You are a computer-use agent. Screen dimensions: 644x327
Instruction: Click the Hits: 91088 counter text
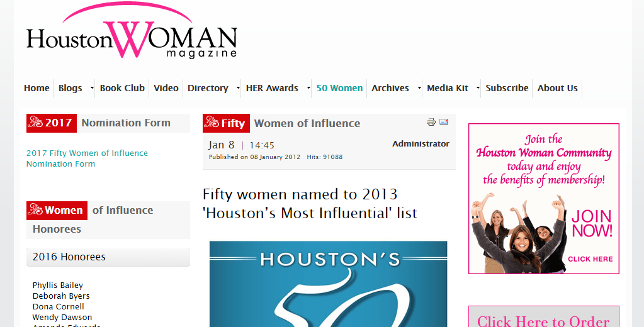[x=324, y=157]
